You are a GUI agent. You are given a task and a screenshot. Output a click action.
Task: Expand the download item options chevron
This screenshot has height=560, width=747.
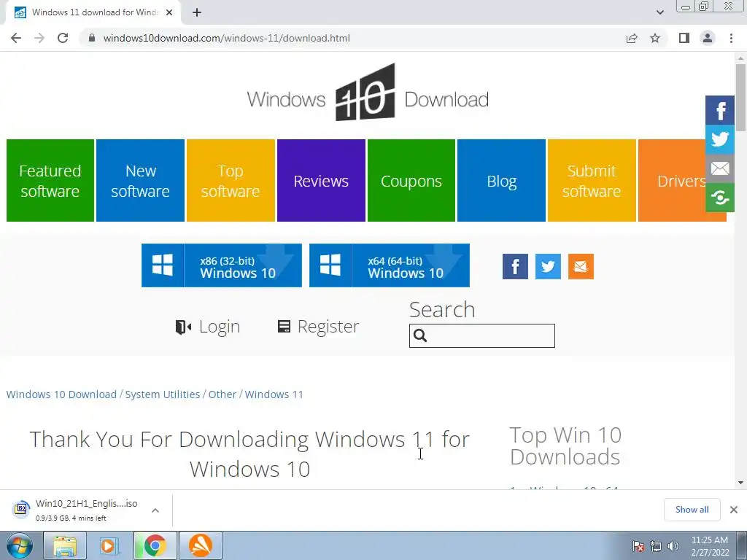(155, 510)
